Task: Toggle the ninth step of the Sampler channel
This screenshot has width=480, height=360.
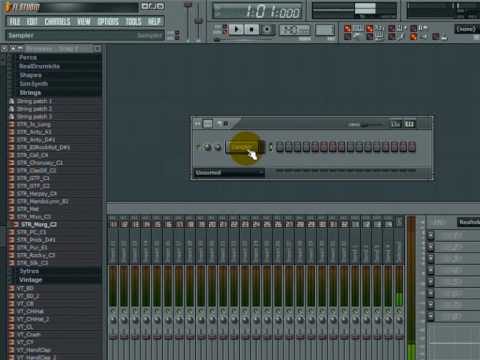Action: pos(350,147)
